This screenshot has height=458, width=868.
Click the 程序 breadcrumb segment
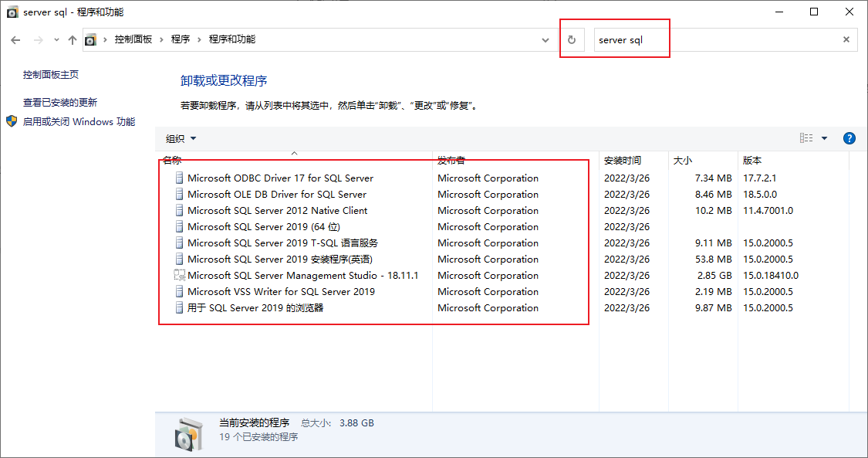tap(181, 39)
